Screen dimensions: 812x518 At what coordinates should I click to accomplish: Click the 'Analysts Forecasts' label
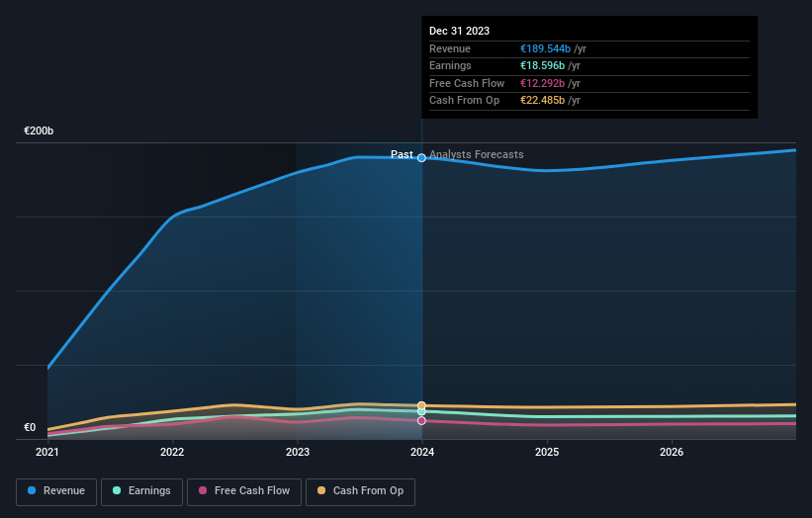click(x=477, y=154)
